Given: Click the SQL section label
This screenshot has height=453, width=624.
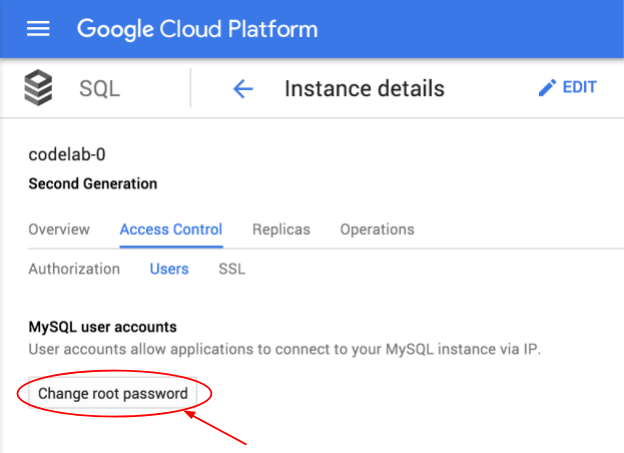Looking at the screenshot, I should 99,88.
